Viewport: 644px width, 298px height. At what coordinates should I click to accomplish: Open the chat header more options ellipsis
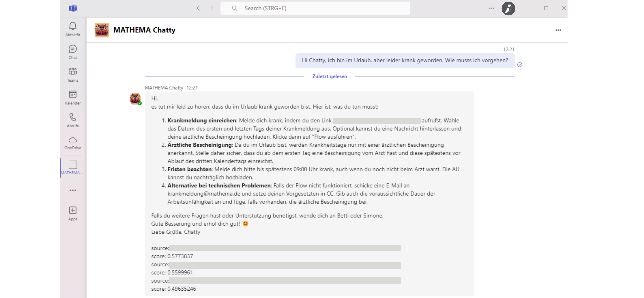coord(558,30)
